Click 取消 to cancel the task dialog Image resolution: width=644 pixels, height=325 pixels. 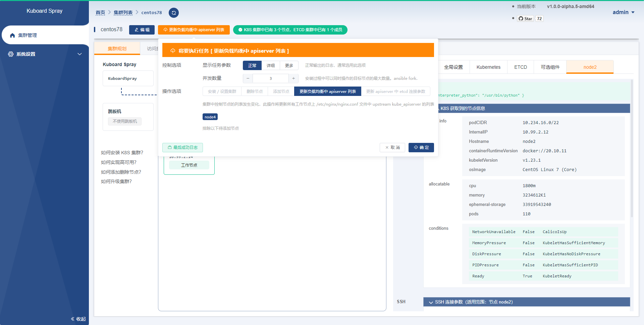point(392,148)
